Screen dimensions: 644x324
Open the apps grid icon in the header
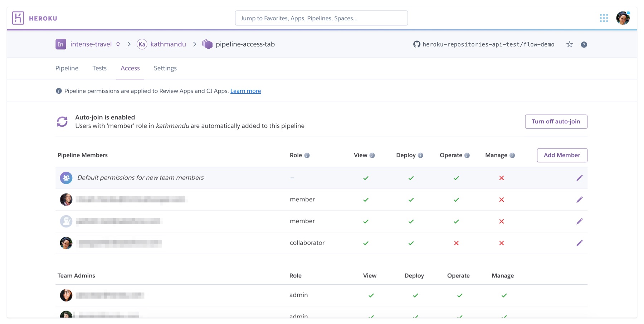click(604, 18)
